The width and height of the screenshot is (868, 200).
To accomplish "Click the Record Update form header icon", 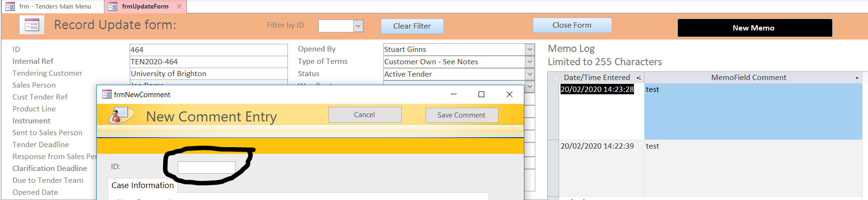I will point(31,25).
